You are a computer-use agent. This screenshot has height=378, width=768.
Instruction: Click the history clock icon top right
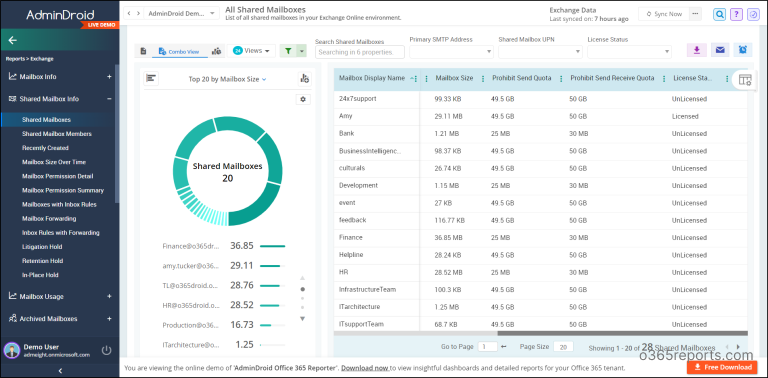click(x=753, y=14)
